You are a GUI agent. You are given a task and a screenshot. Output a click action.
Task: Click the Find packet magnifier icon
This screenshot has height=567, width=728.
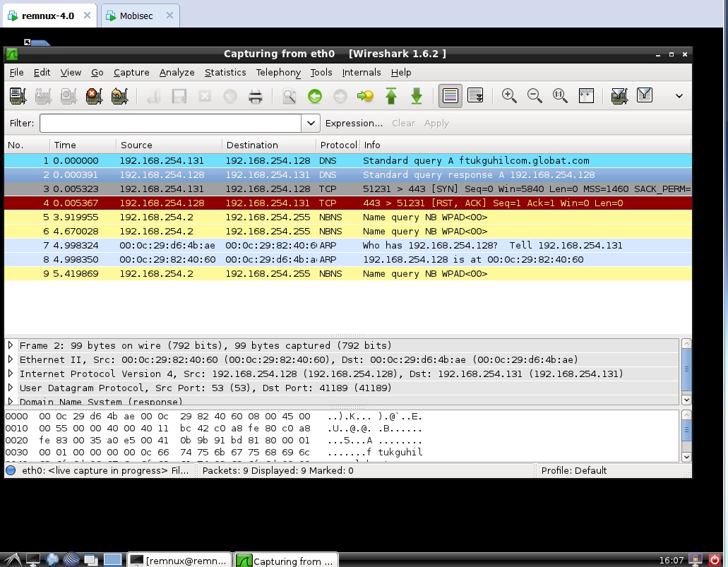coord(290,96)
